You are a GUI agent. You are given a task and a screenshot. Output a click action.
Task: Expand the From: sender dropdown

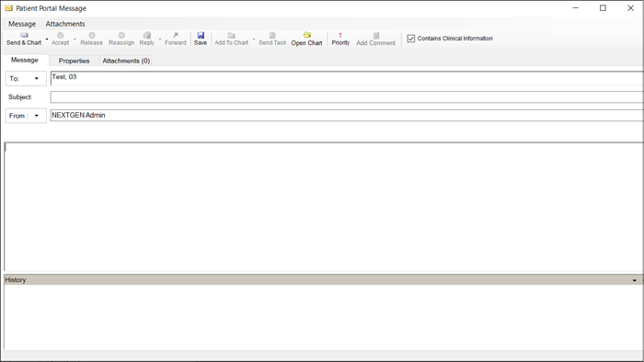(36, 116)
